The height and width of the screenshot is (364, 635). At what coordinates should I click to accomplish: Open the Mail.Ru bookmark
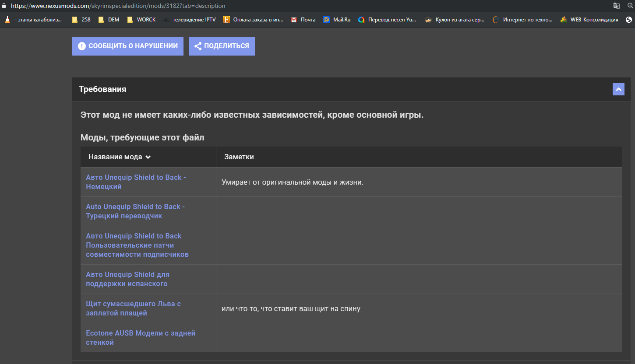(337, 20)
